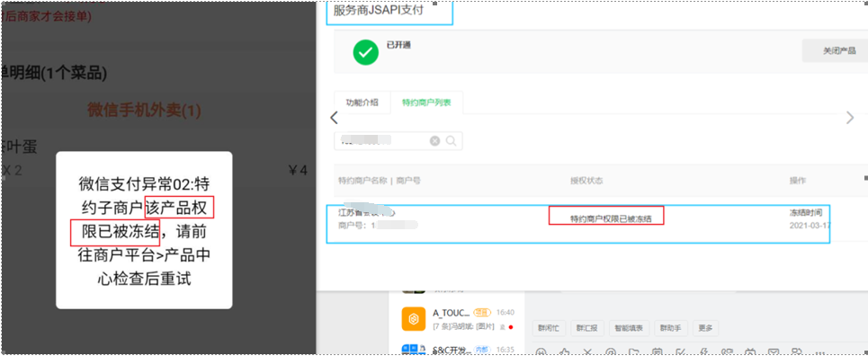Click the ￥4 price text

[x=298, y=170]
